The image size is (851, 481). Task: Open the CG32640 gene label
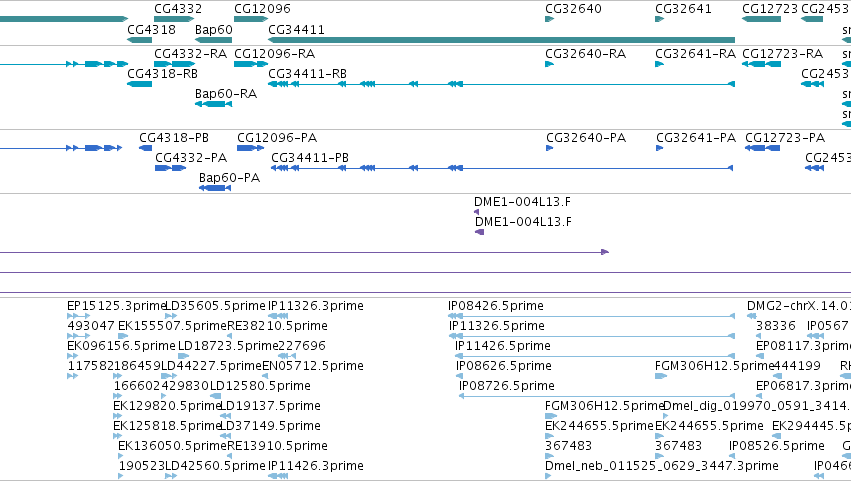click(x=573, y=9)
